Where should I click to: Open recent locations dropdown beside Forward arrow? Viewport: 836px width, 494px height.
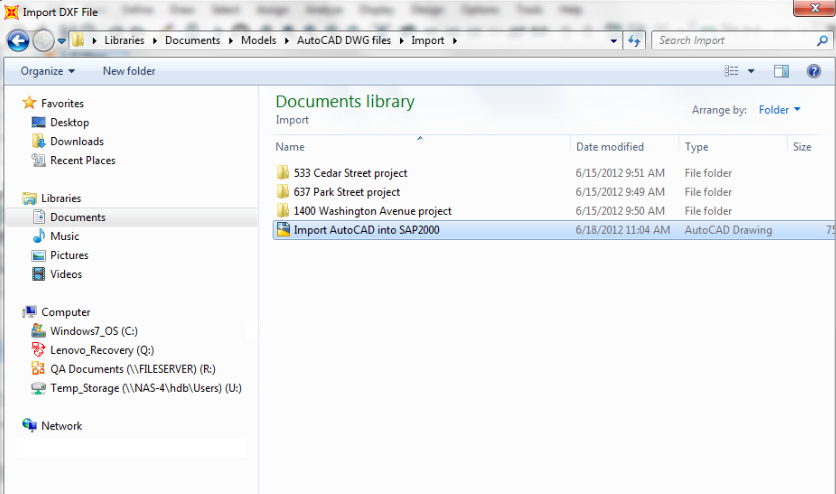(62, 41)
